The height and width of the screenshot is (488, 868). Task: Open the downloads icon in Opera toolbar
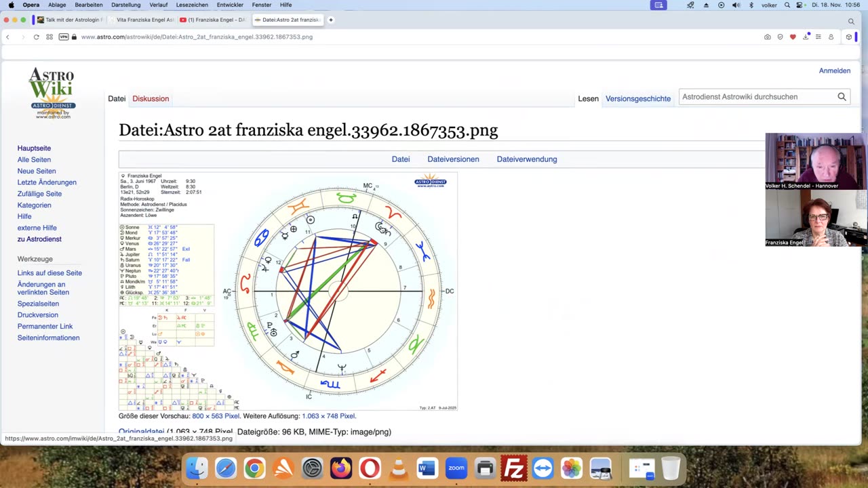806,37
